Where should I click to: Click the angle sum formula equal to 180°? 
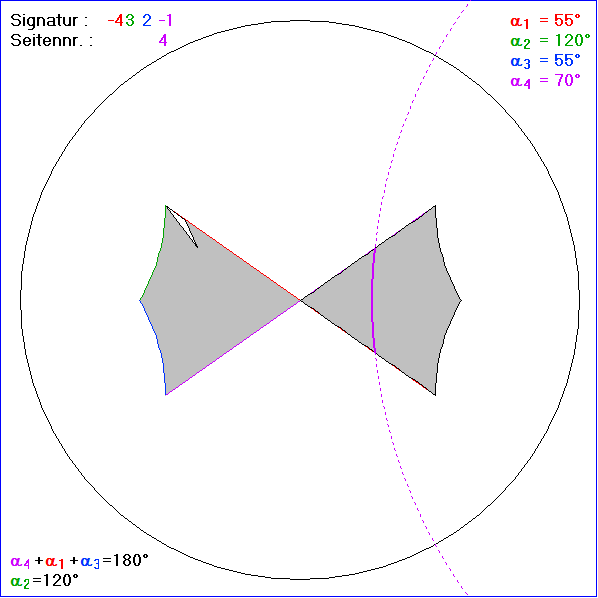pyautogui.click(x=79, y=561)
